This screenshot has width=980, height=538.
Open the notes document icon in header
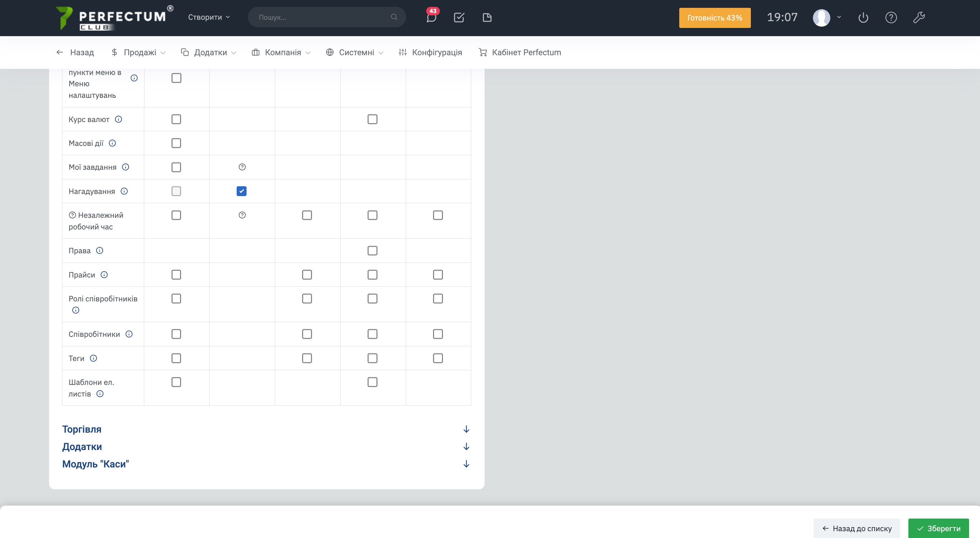(487, 17)
